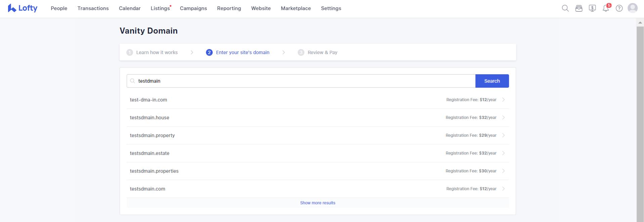
Task: Click the blue Search button
Action: 492,81
